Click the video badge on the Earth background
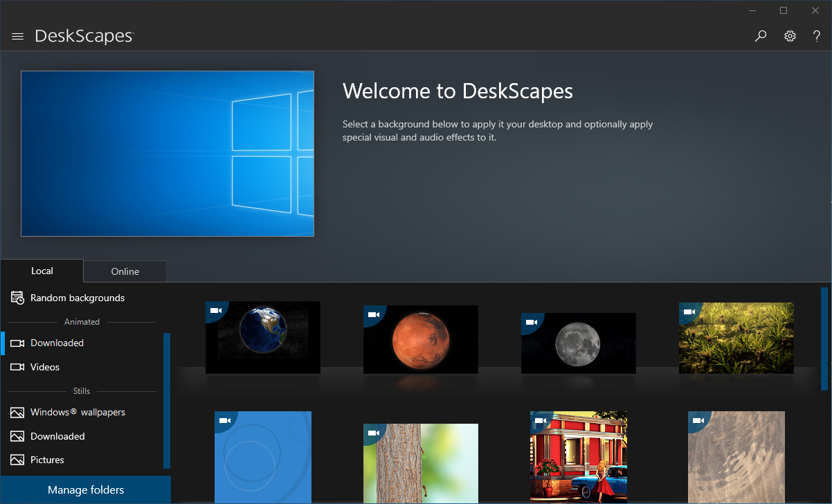The height and width of the screenshot is (504, 832). click(217, 310)
